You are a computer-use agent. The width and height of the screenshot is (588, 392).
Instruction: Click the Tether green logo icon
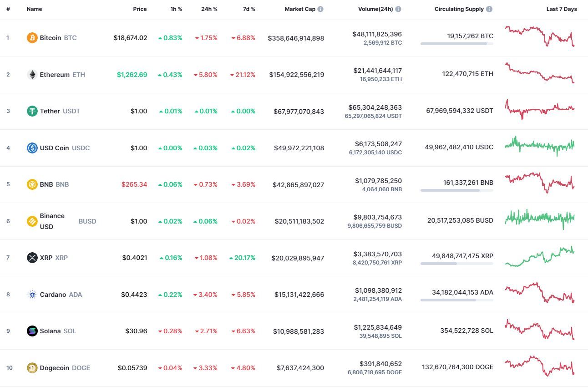pyautogui.click(x=32, y=111)
